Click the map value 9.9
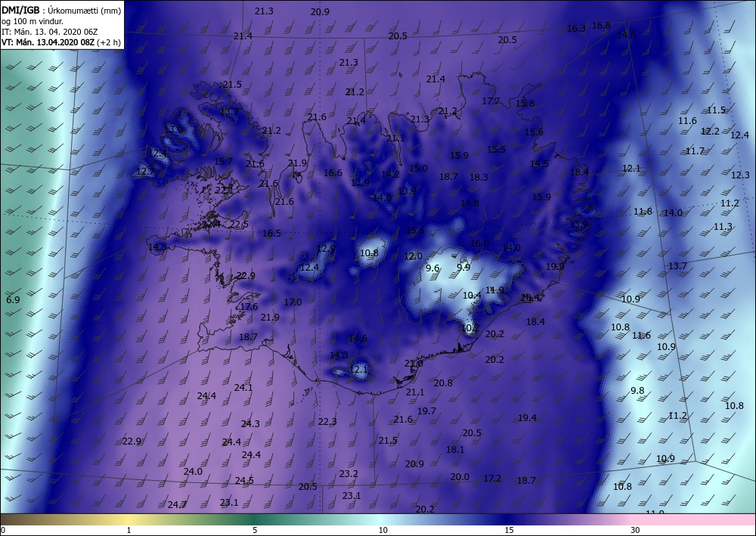The width and height of the screenshot is (756, 536). pos(463,267)
